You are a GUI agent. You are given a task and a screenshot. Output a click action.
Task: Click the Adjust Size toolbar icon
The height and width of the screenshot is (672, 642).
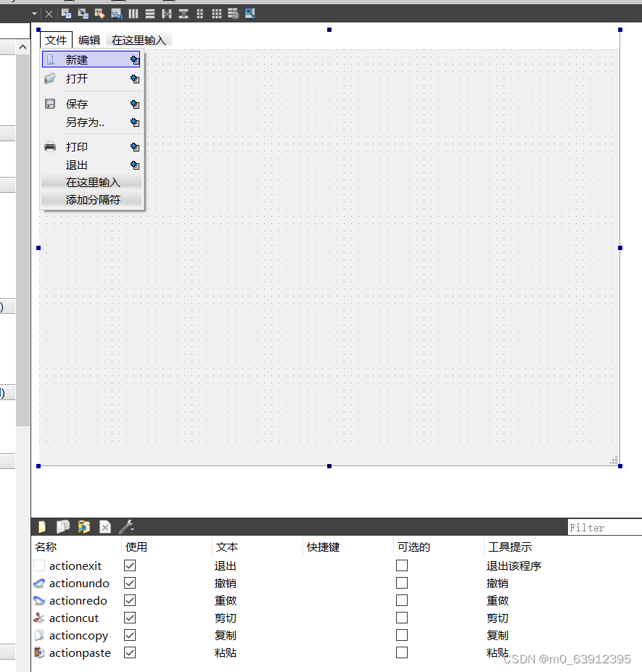(250, 13)
